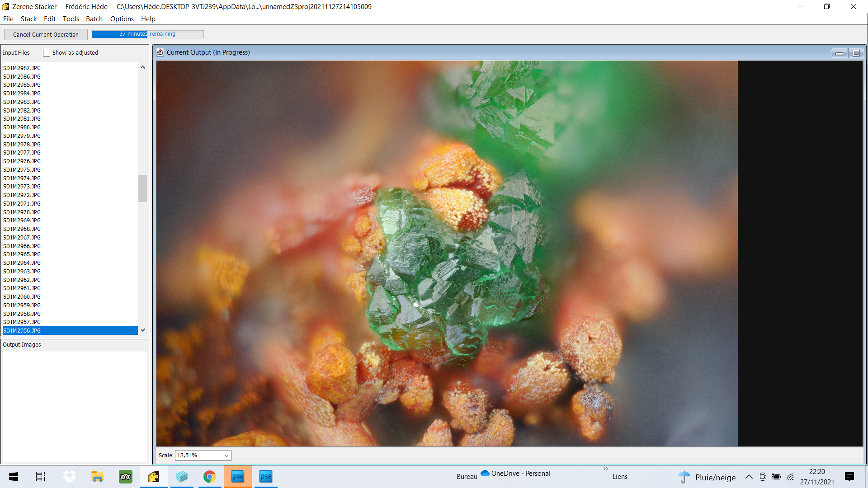Viewport: 868px width, 488px height.
Task: Expand the Liens toolbar chevron
Action: coord(606,469)
